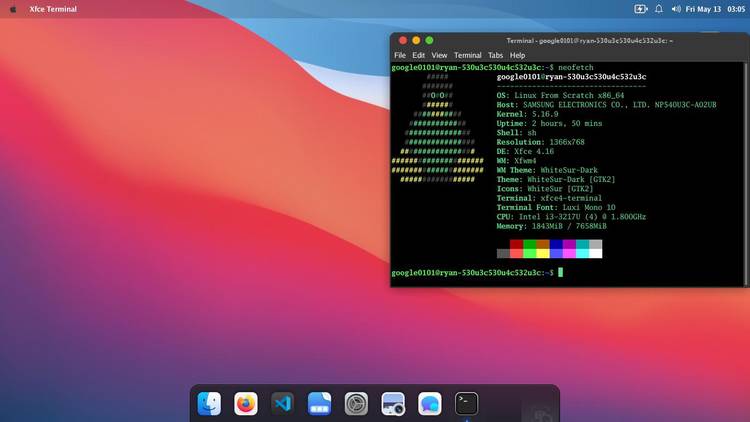Open the terminal Edit menu
The image size is (750, 422).
(419, 55)
